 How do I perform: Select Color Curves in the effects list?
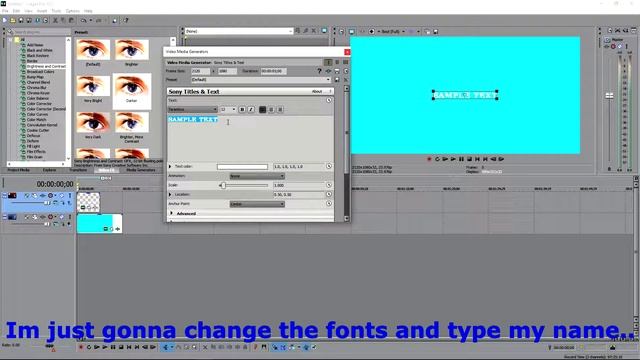pyautogui.click(x=37, y=114)
